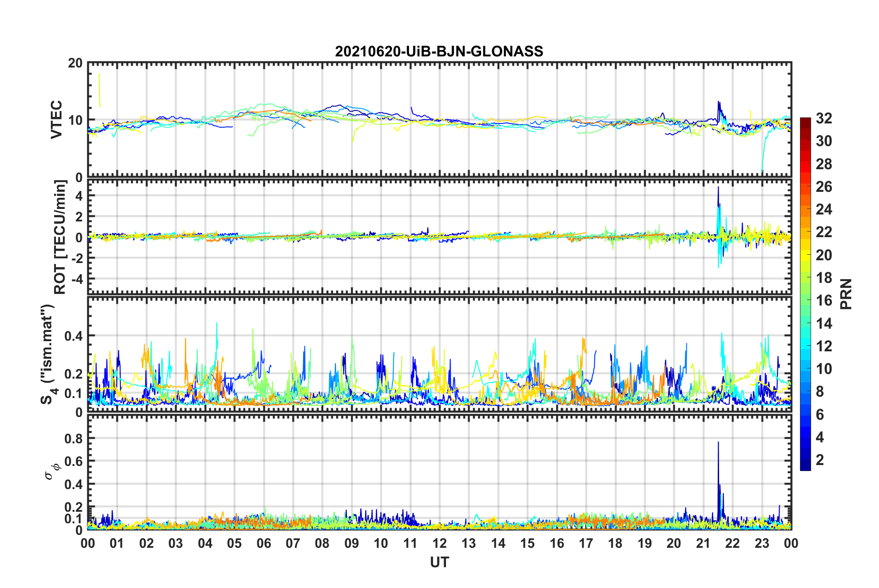The height and width of the screenshot is (588, 879).
Task: Click sigma phi y-axis tick label 0.8
Action: tap(73, 438)
